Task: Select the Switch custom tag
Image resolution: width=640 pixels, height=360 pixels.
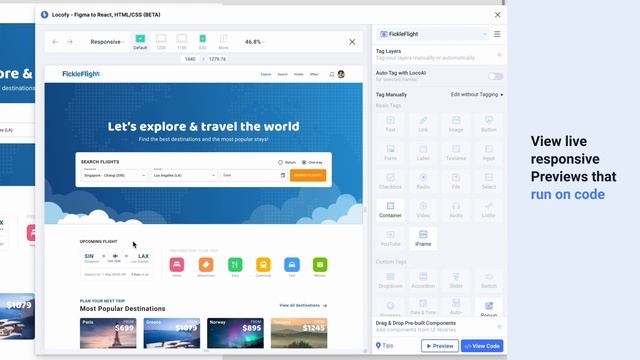Action: coord(489,280)
